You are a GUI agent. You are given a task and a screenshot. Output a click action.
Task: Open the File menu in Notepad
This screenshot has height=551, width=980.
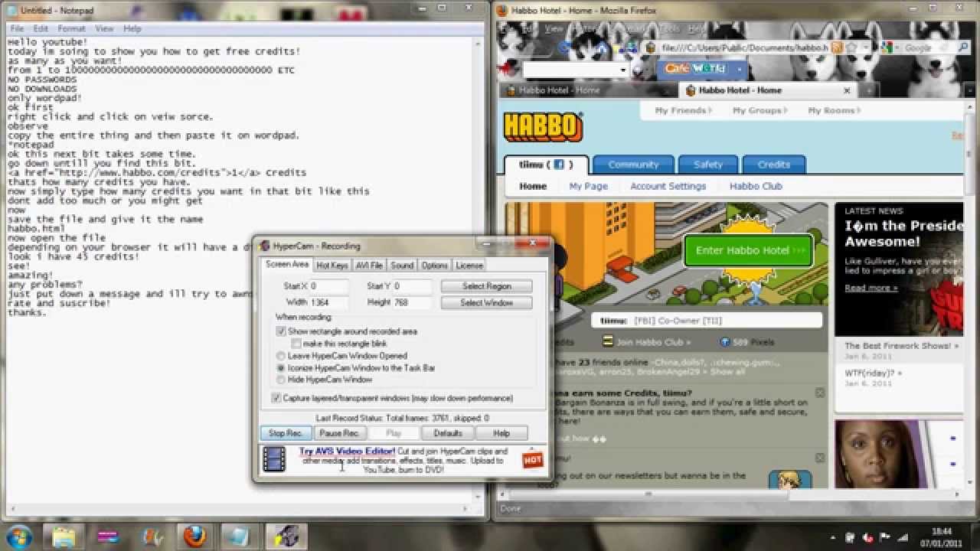[x=17, y=28]
